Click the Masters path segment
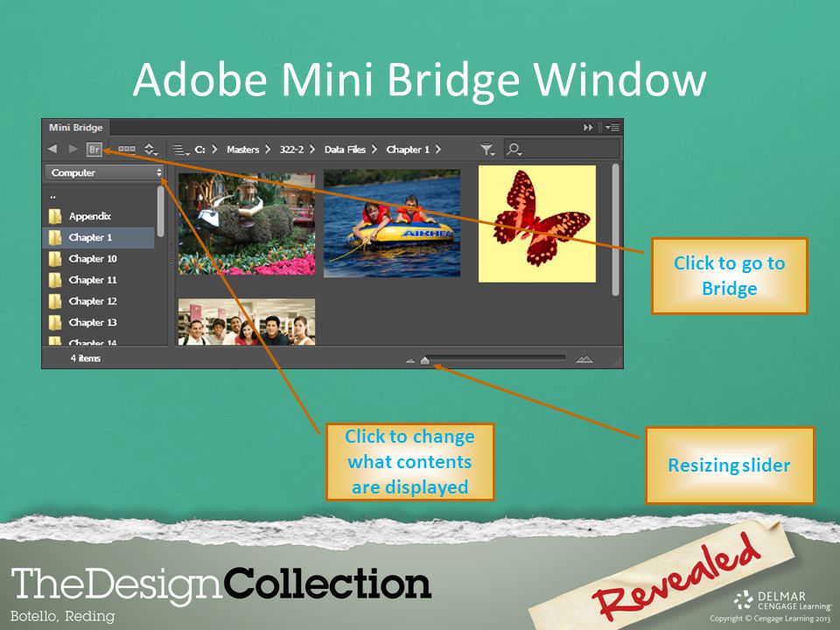The image size is (840, 630). coord(242,150)
